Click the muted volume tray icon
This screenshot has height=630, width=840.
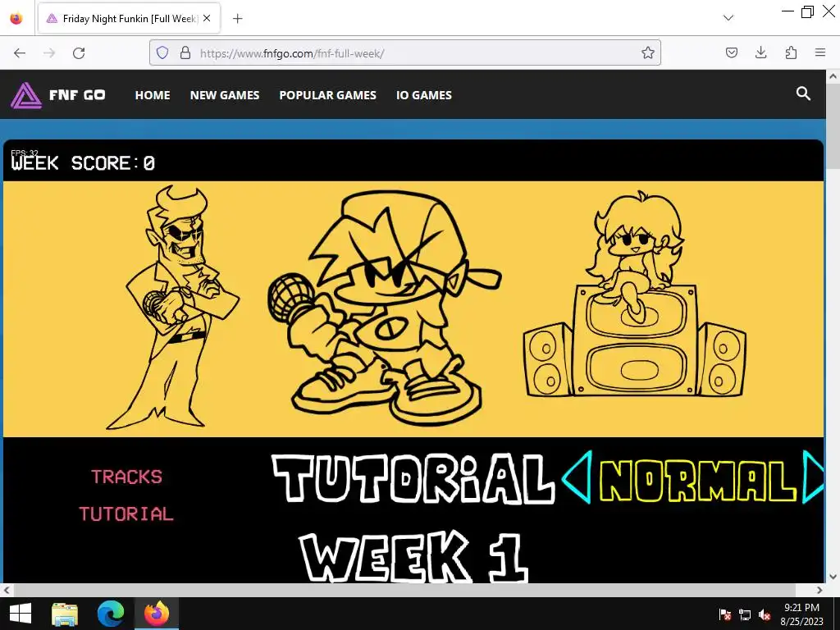tap(765, 614)
